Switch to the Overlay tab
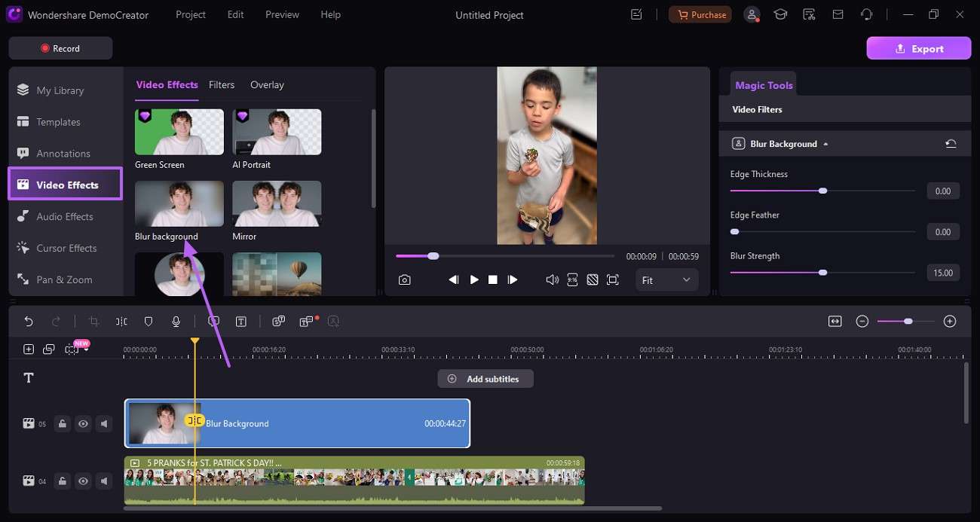Image resolution: width=980 pixels, height=522 pixels. pyautogui.click(x=267, y=85)
